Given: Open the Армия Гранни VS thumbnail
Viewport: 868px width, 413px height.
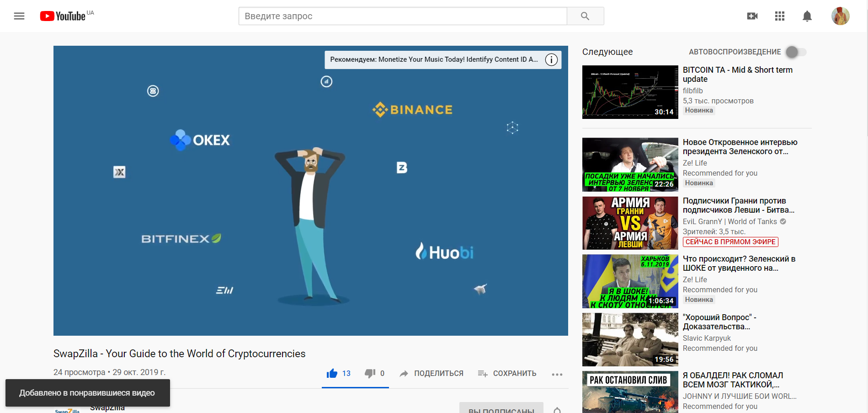Looking at the screenshot, I should (630, 223).
